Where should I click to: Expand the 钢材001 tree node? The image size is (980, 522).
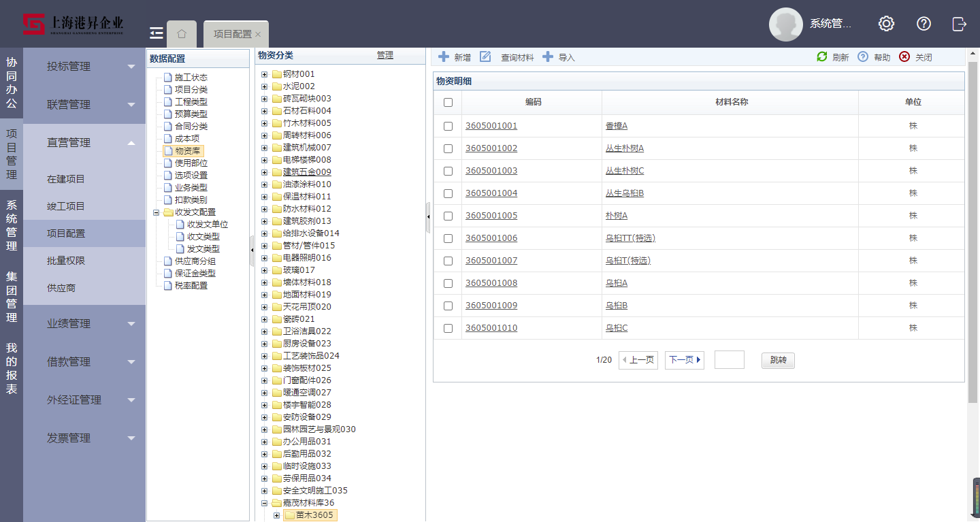click(x=265, y=74)
